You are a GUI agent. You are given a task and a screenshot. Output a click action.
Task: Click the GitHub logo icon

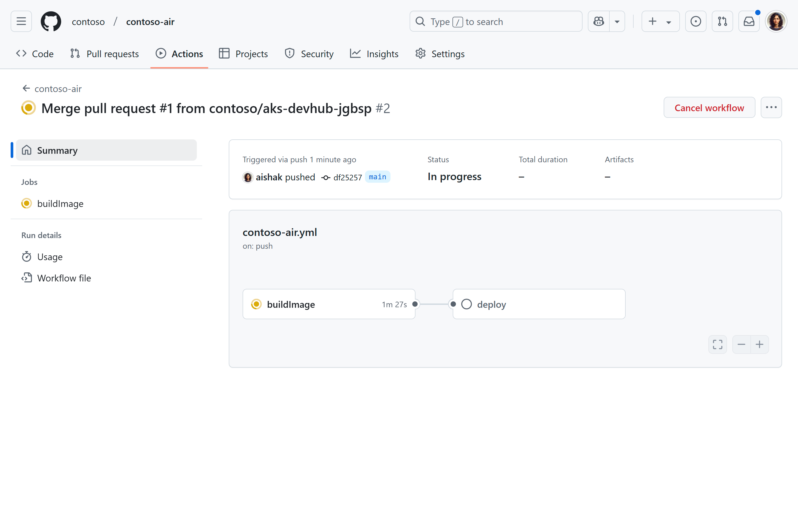51,21
